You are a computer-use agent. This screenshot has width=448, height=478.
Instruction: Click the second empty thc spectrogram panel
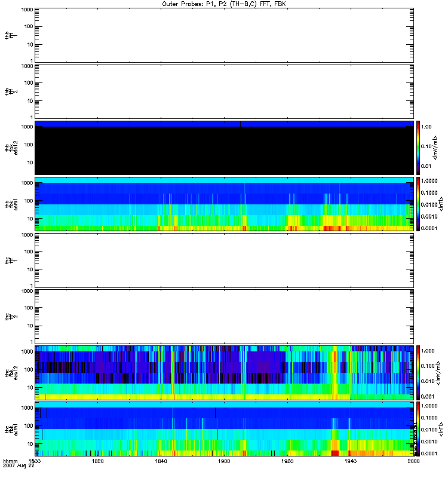click(224, 317)
